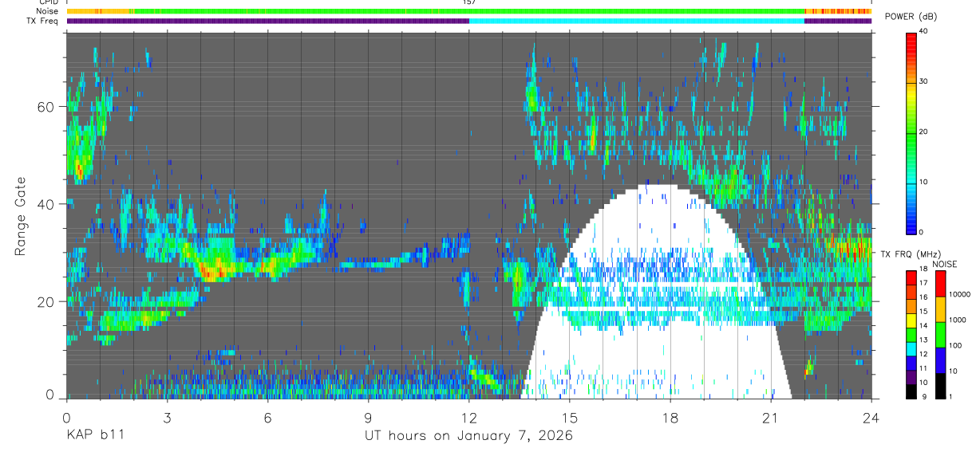Click the 10 tick label on the power scale
Viewport: 980px width, 452px height.
925,182
